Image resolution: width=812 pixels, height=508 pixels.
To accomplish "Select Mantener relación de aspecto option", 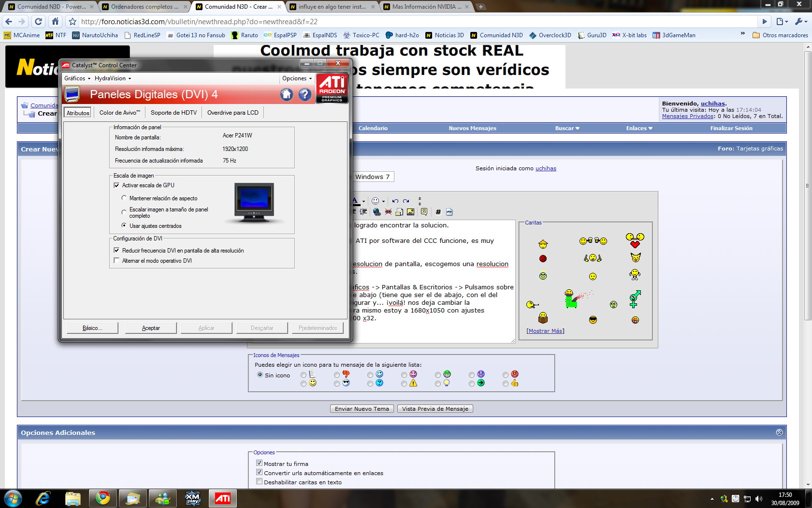I will coord(124,198).
